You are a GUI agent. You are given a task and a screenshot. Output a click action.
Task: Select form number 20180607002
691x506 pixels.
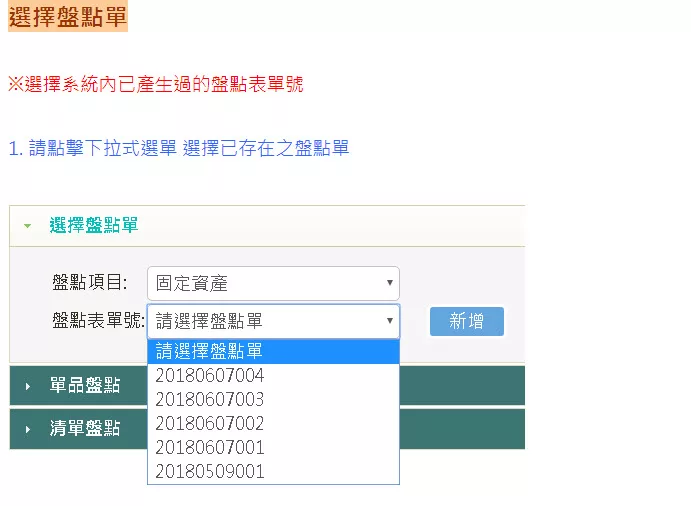[210, 424]
